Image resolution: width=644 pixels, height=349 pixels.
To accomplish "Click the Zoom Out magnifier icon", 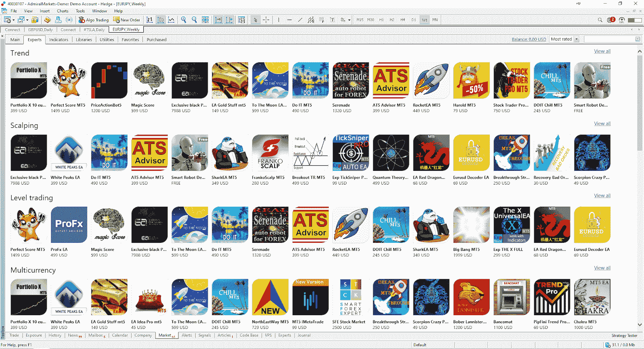I will pos(194,20).
